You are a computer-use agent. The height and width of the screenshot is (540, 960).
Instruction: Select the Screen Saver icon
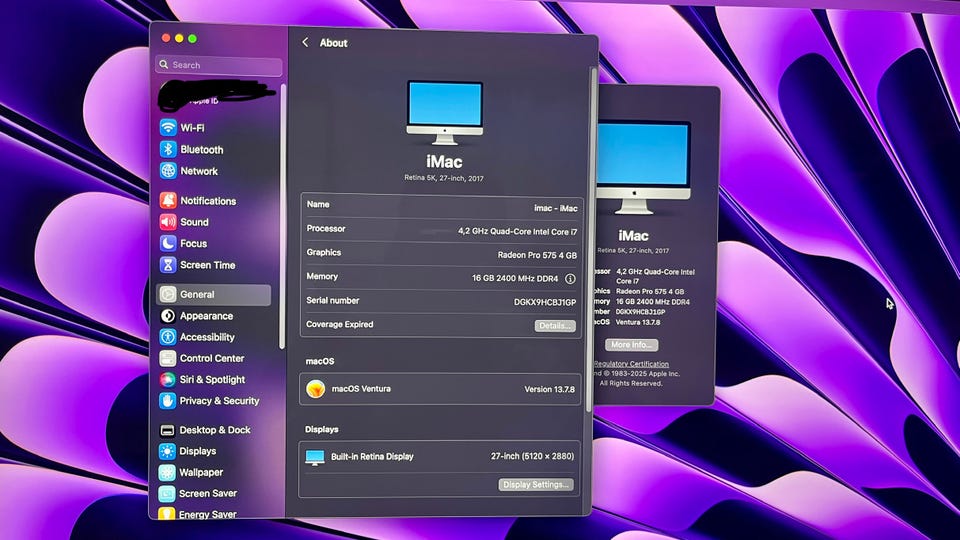[x=167, y=493]
